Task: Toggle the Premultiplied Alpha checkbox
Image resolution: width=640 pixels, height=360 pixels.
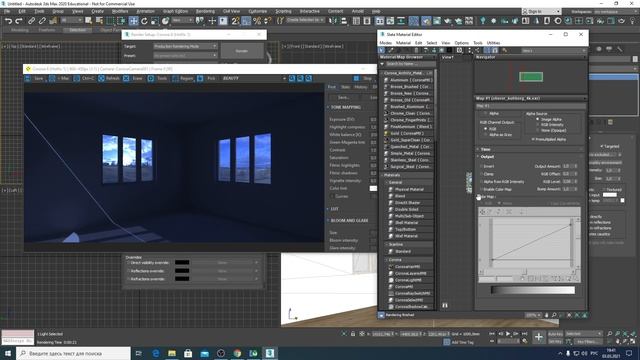Action: [x=533, y=139]
